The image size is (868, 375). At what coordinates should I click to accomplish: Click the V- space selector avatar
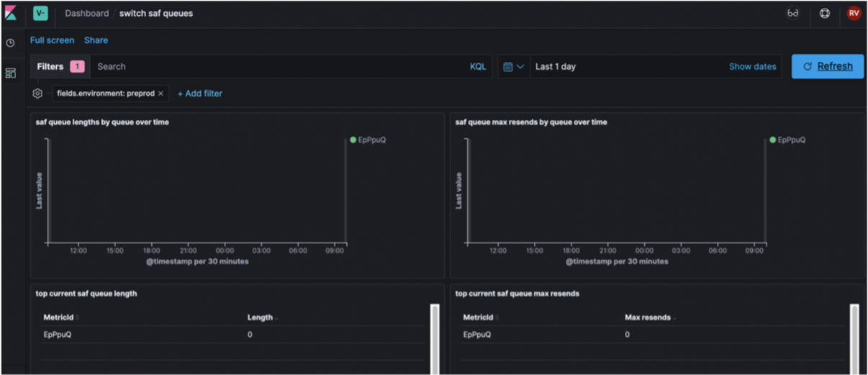40,14
